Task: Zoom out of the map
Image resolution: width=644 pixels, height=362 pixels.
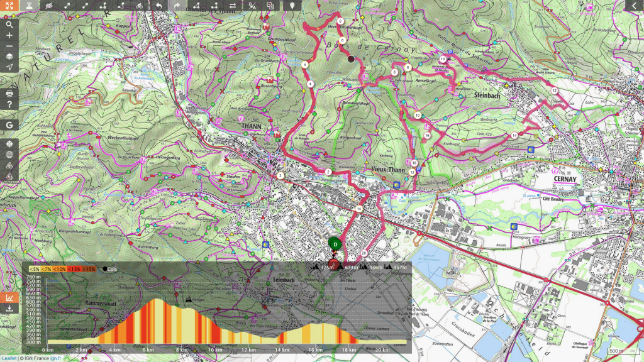Action: click(9, 46)
